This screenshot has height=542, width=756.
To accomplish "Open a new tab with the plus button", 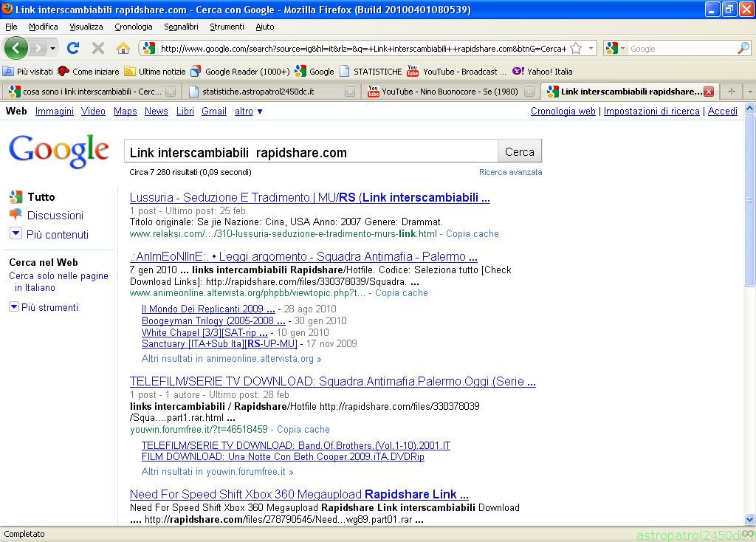I will point(732,91).
